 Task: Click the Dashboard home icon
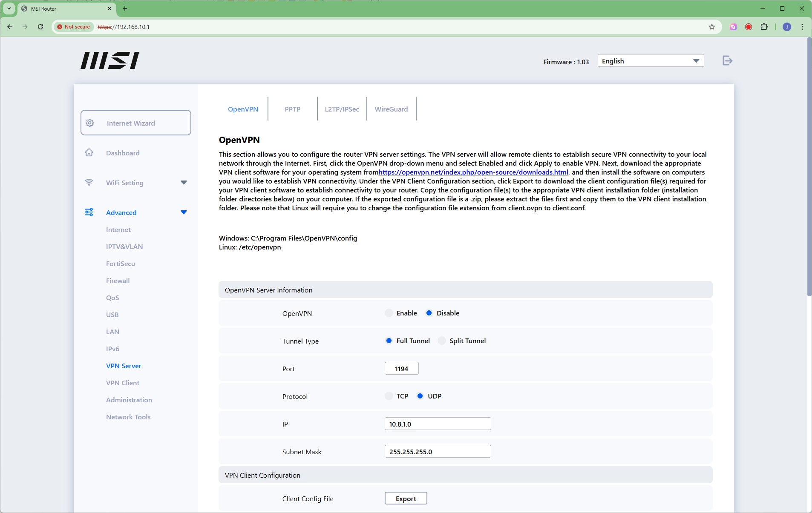pyautogui.click(x=89, y=153)
